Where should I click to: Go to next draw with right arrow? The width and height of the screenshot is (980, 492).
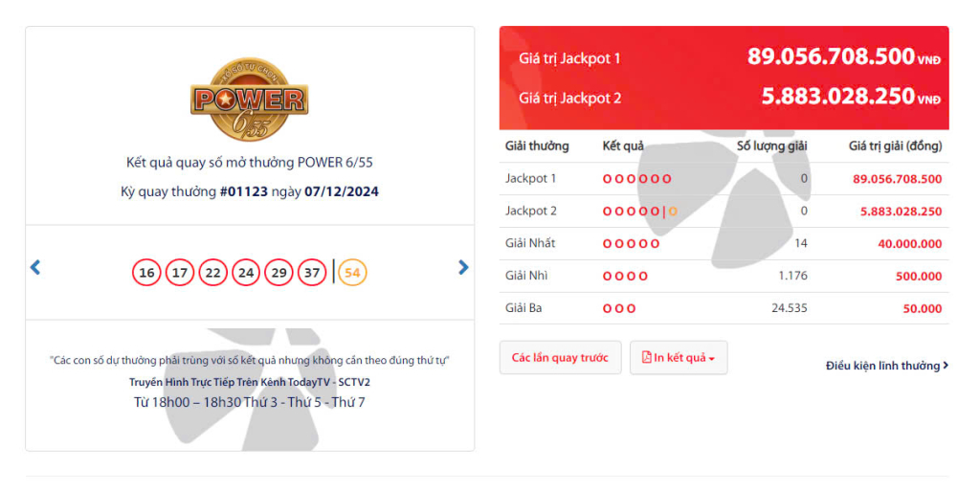pyautogui.click(x=463, y=268)
